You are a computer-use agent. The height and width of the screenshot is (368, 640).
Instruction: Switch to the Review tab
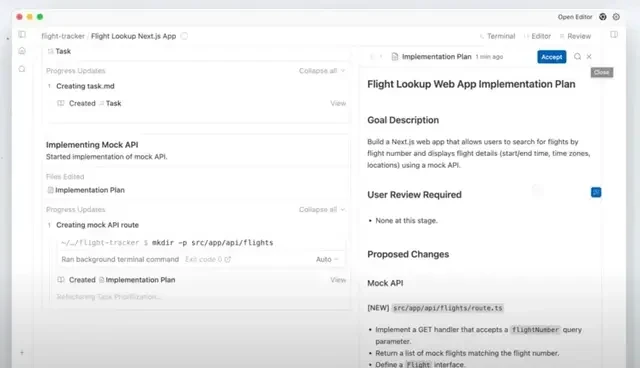point(575,36)
